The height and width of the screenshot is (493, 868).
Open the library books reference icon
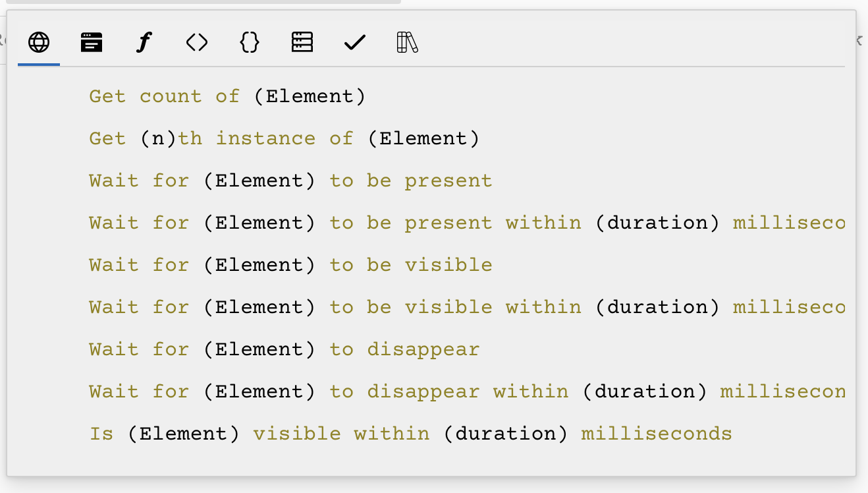pyautogui.click(x=407, y=42)
